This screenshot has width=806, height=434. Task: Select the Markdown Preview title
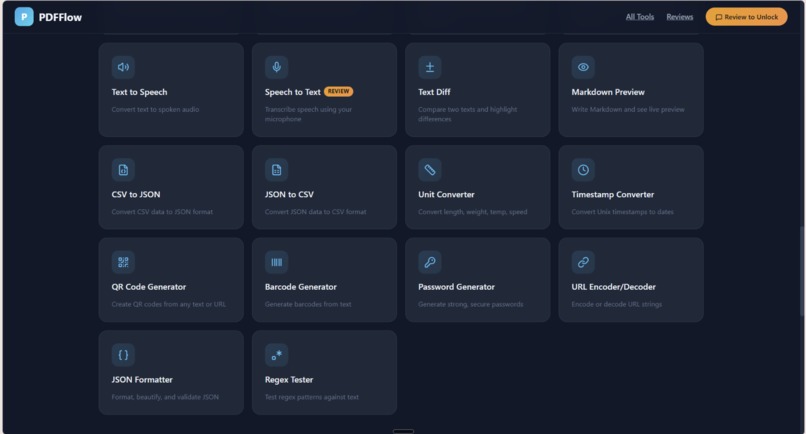[x=608, y=92]
